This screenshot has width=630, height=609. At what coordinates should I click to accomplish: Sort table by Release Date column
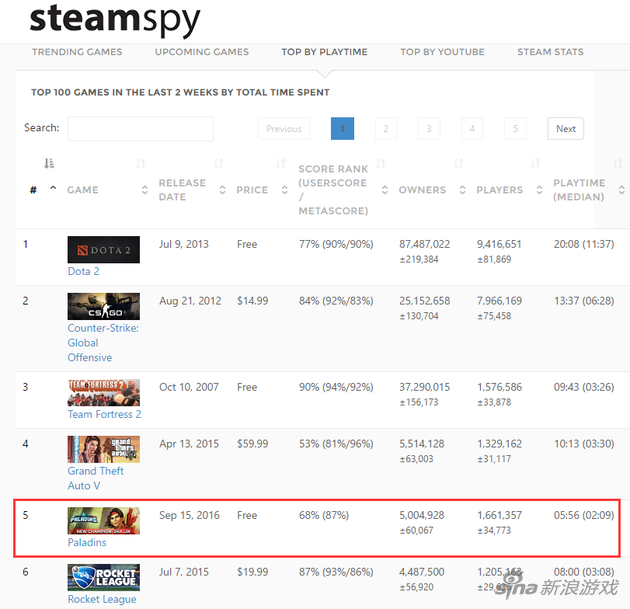coord(182,190)
